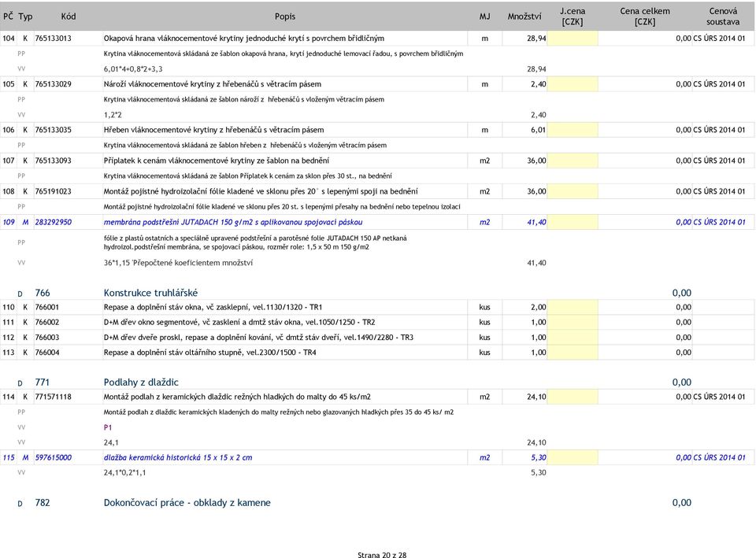The height and width of the screenshot is (558, 756).
Task: Click 'Montáž podlah z keramických dlaždic' row description
Action: 237,397
